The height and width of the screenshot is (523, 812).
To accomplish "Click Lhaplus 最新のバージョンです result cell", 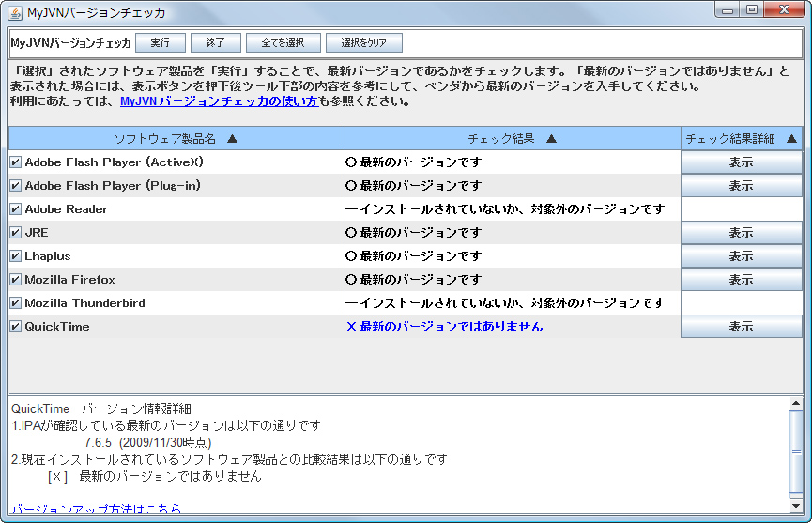I will [x=513, y=255].
